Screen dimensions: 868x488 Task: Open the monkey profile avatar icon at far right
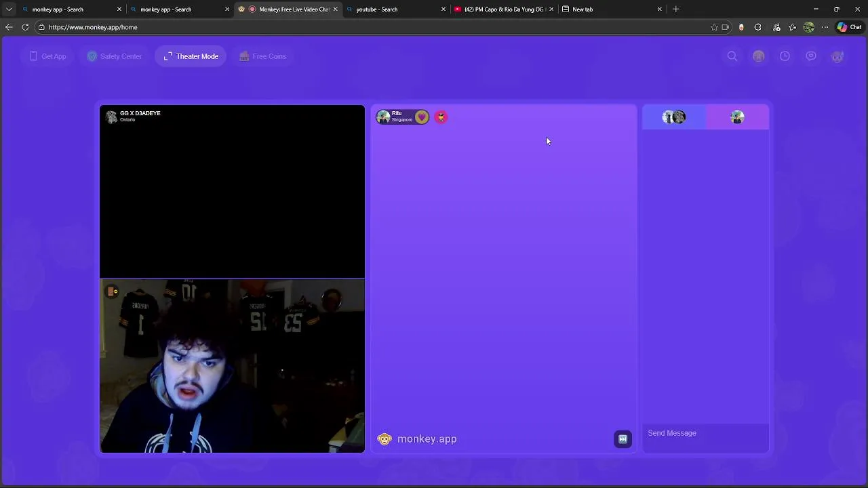coord(837,56)
